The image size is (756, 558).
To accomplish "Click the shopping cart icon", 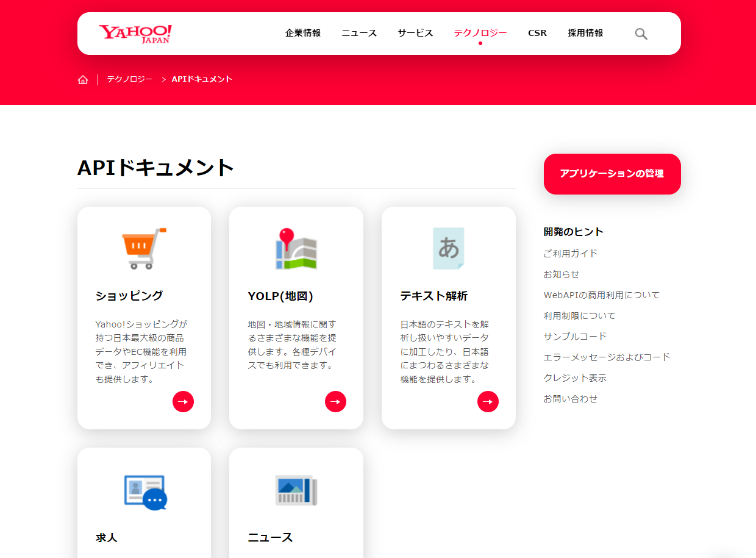I will click(x=144, y=248).
